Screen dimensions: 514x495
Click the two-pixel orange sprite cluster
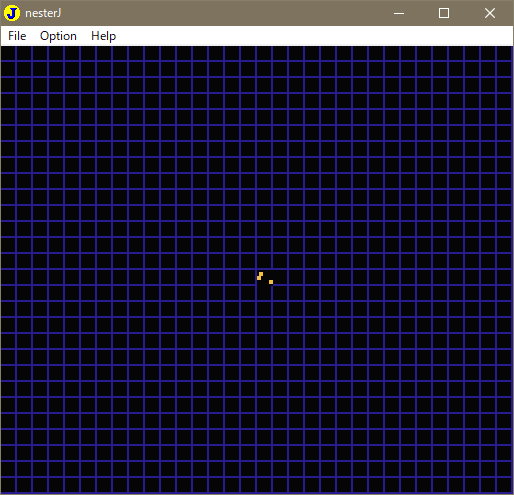click(x=260, y=276)
